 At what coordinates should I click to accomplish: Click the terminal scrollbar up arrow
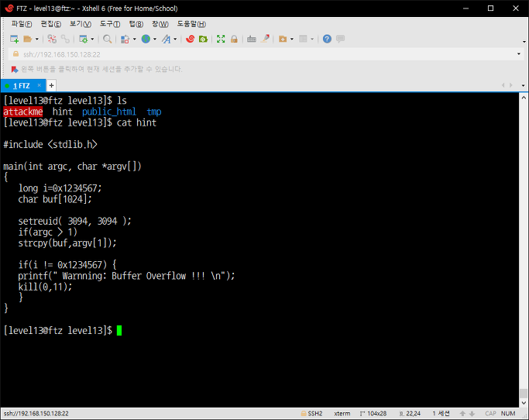[524, 98]
